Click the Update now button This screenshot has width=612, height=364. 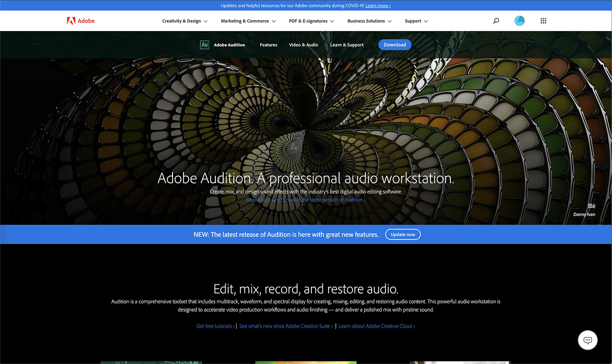tap(403, 234)
